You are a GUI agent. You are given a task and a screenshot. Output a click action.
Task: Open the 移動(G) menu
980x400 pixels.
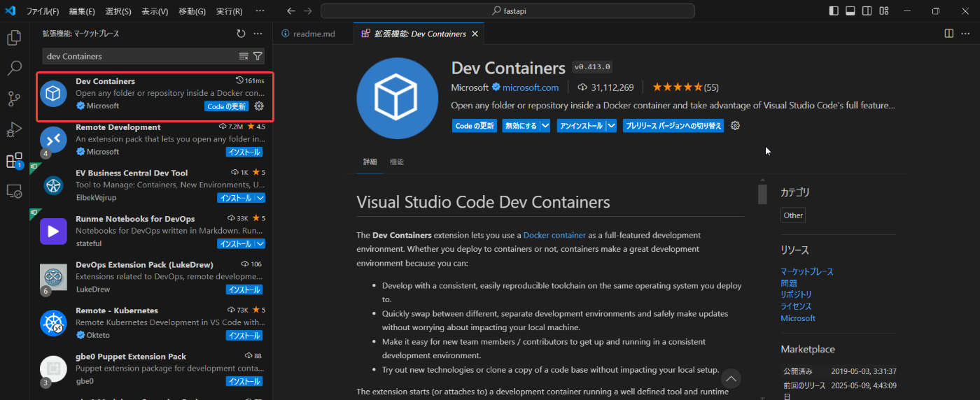click(x=192, y=11)
